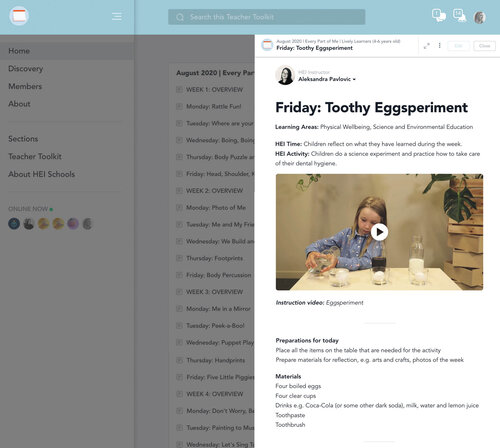Click Aleksandra Pavlovic's author avatar
Image resolution: width=500 pixels, height=448 pixels.
[x=285, y=75]
